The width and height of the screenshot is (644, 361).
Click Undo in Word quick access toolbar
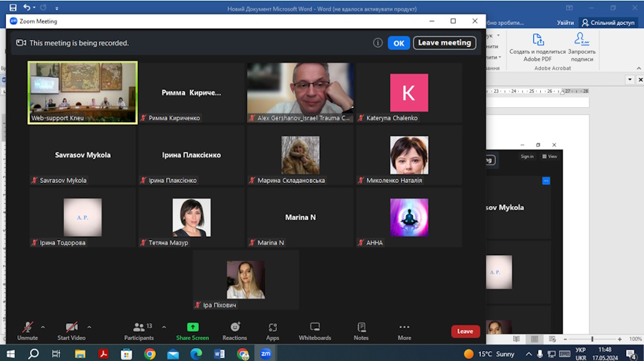[x=26, y=7]
